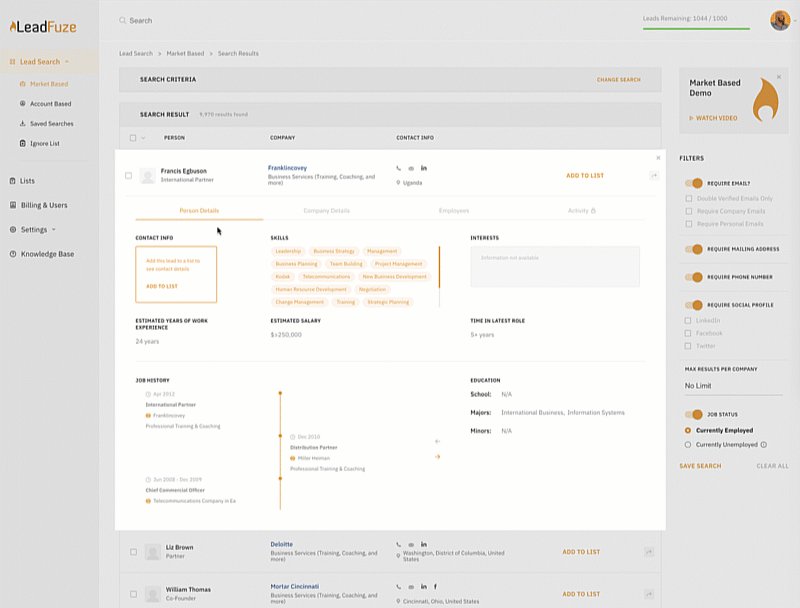This screenshot has height=608, width=800.
Task: Close the Market Based Demo card
Action: click(x=779, y=77)
